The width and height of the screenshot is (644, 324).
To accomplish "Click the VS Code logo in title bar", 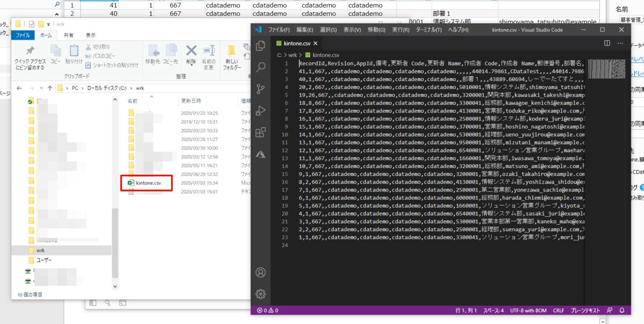I will tap(258, 30).
